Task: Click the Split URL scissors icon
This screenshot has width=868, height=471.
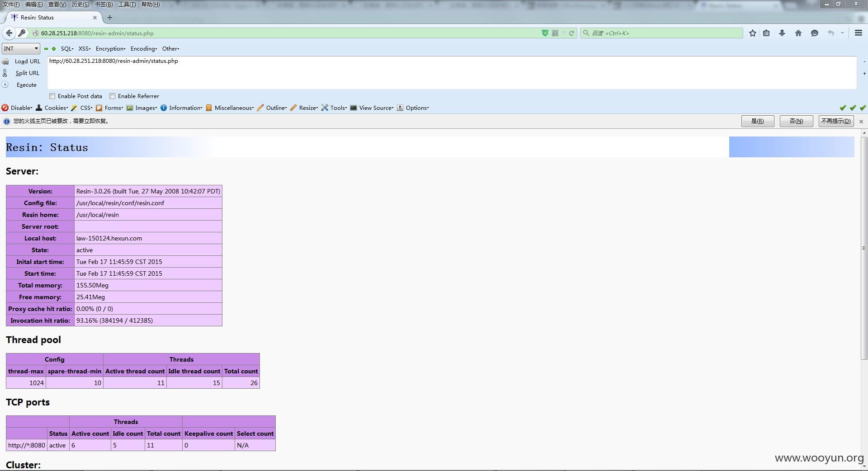Action: pos(5,73)
